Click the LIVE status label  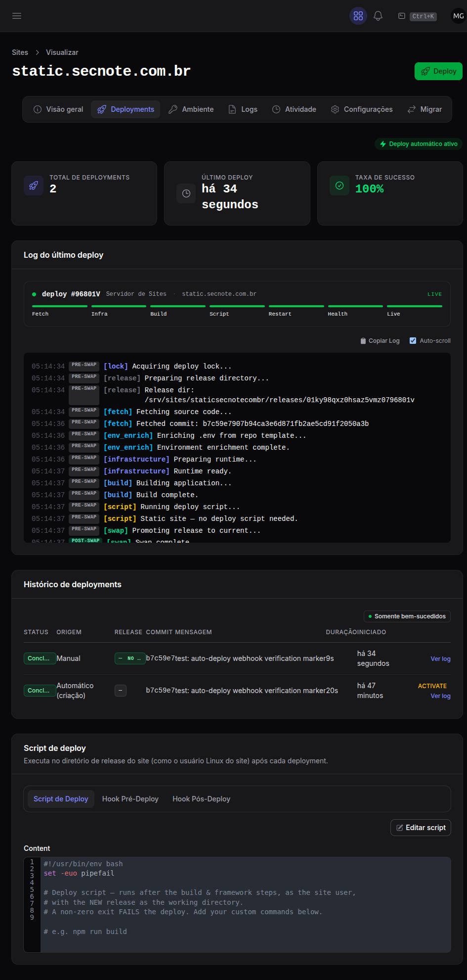[x=435, y=294]
